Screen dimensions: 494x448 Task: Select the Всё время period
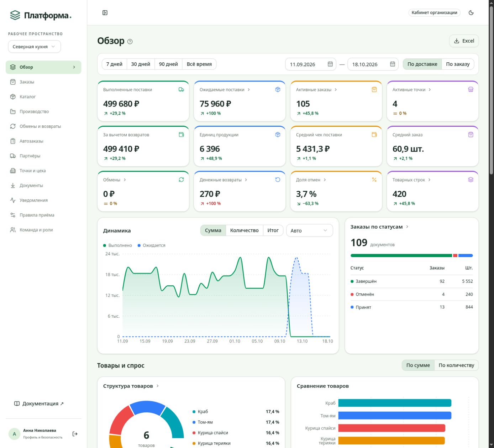tap(199, 64)
